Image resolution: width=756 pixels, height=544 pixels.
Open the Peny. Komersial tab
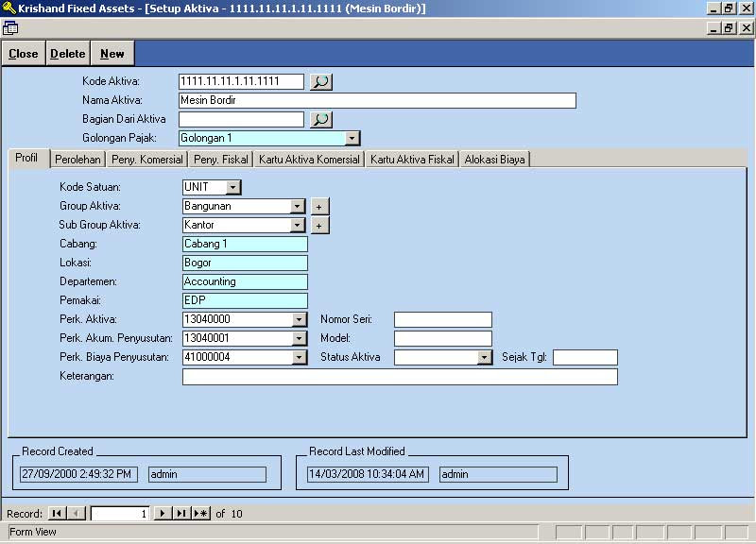(147, 160)
